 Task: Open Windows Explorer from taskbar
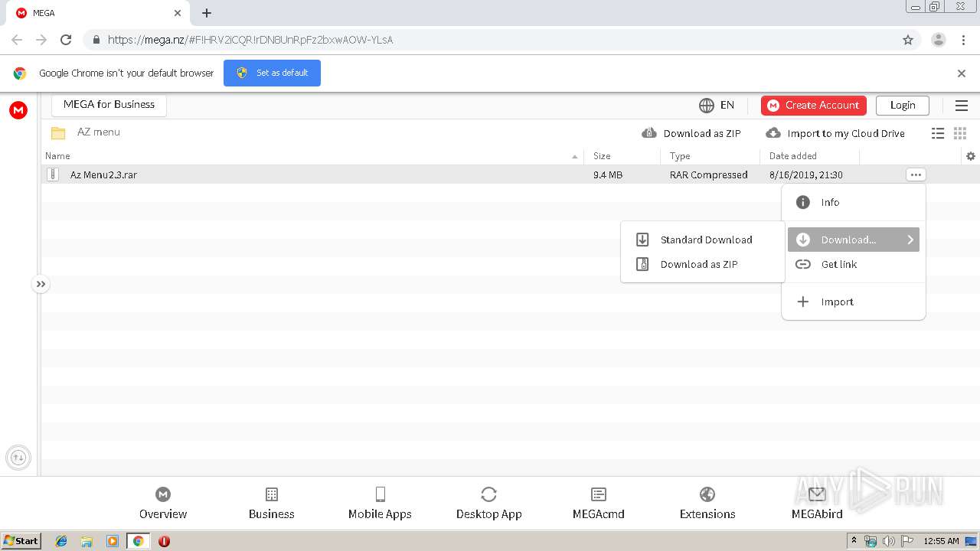point(87,541)
